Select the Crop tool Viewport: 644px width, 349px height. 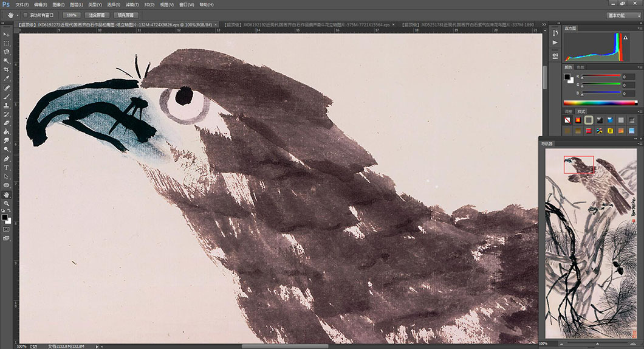pos(6,70)
